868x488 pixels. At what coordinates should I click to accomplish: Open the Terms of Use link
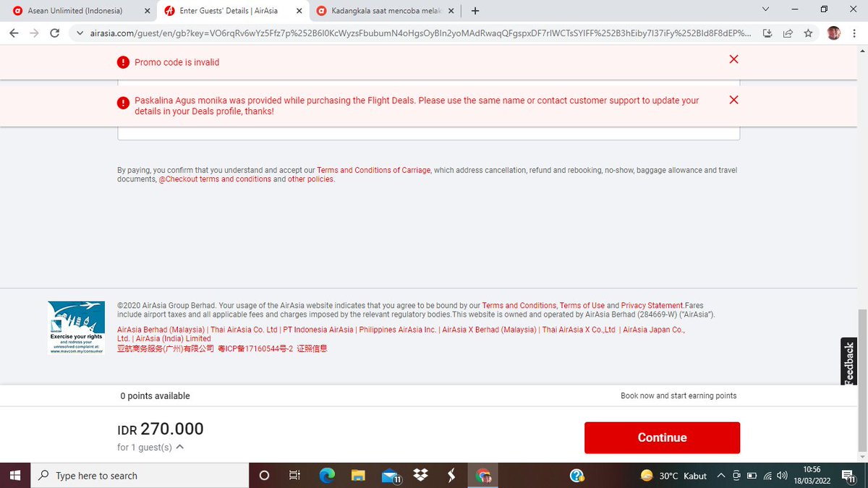[x=582, y=306]
